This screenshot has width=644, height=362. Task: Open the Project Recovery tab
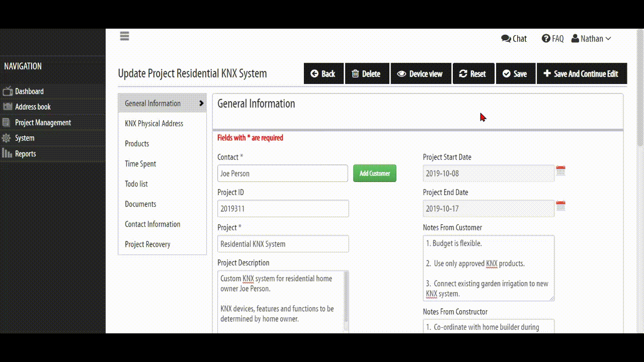point(162,244)
